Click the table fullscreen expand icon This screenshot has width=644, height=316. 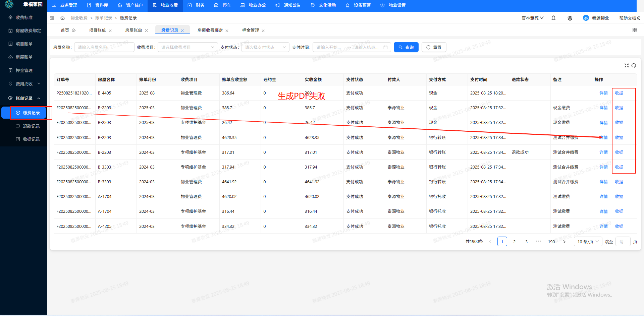click(627, 66)
